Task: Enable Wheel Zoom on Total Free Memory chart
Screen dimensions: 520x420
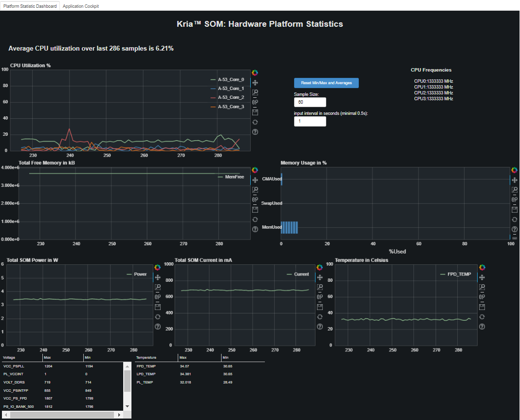Action: 255,200
